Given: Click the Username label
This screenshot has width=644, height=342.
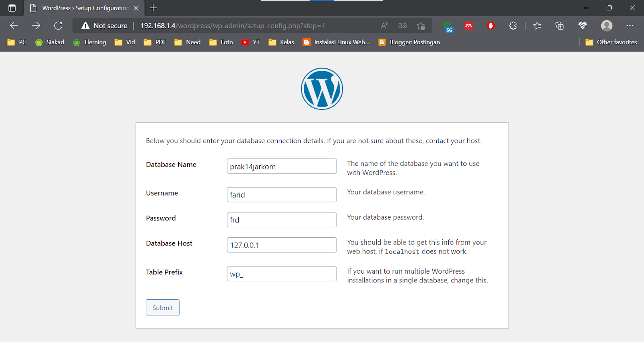Looking at the screenshot, I should tap(162, 193).
